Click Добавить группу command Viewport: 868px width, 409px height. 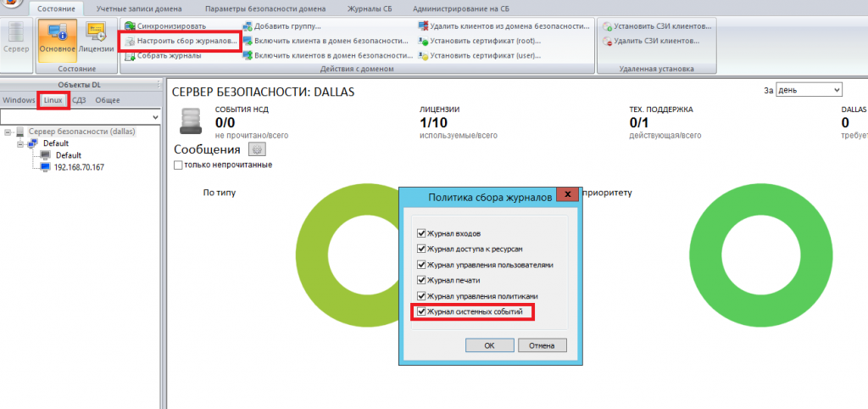[281, 26]
